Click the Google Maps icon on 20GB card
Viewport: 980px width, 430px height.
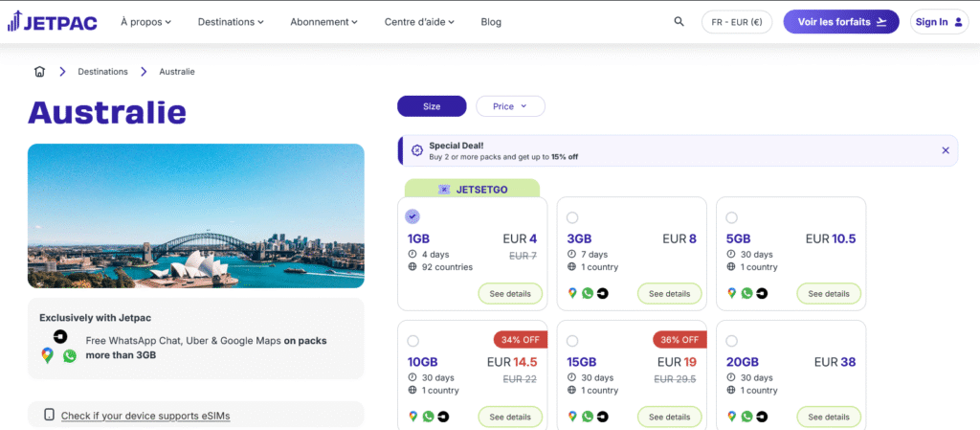[732, 417]
